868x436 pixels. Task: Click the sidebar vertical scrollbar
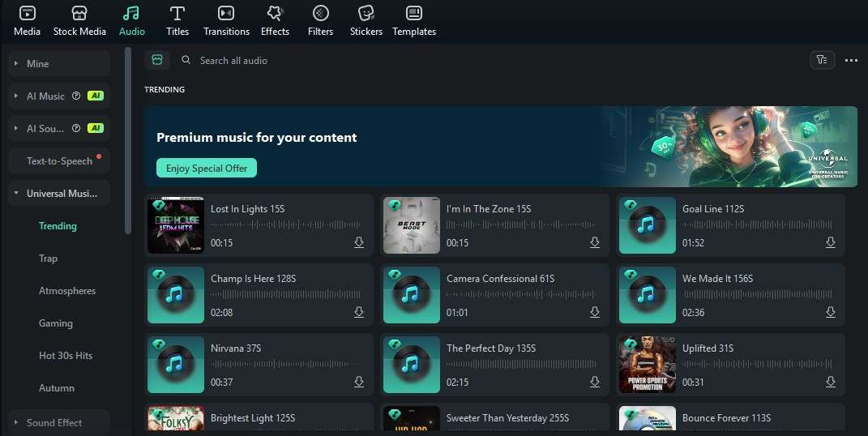(128, 140)
